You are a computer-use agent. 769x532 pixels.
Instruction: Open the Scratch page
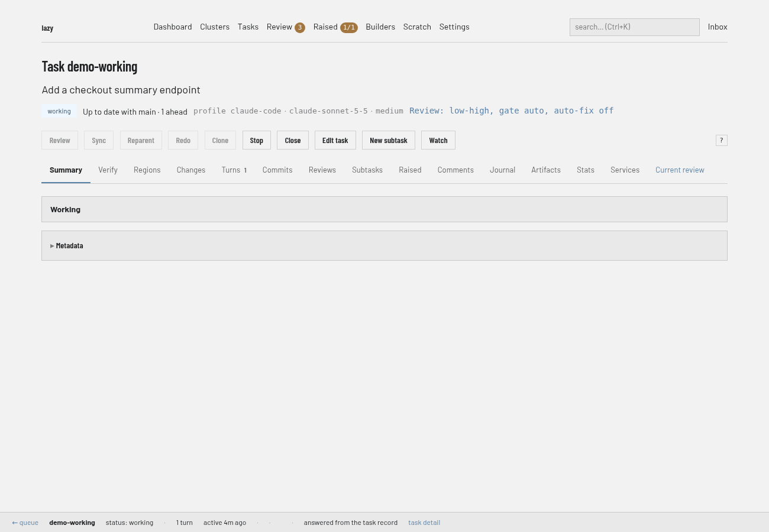tap(417, 27)
